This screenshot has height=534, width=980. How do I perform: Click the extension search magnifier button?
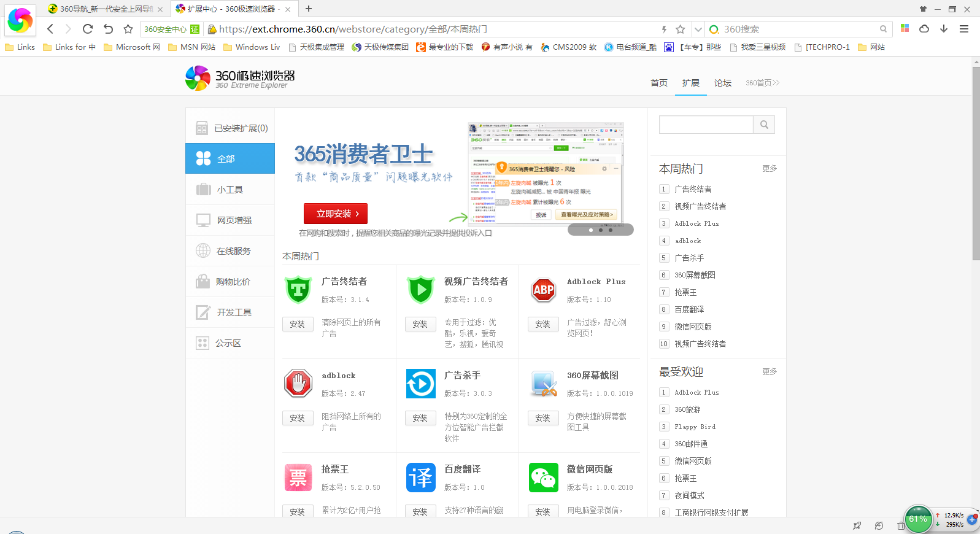[764, 125]
